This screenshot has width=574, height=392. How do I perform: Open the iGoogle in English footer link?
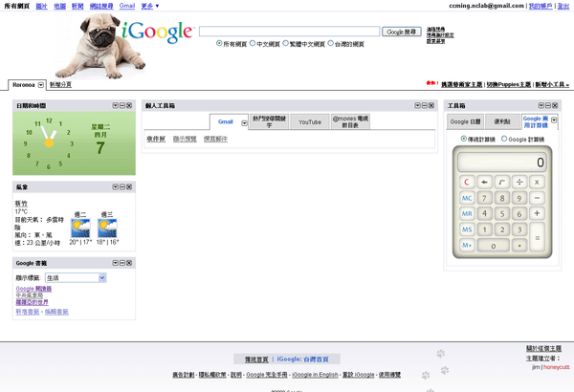point(315,375)
